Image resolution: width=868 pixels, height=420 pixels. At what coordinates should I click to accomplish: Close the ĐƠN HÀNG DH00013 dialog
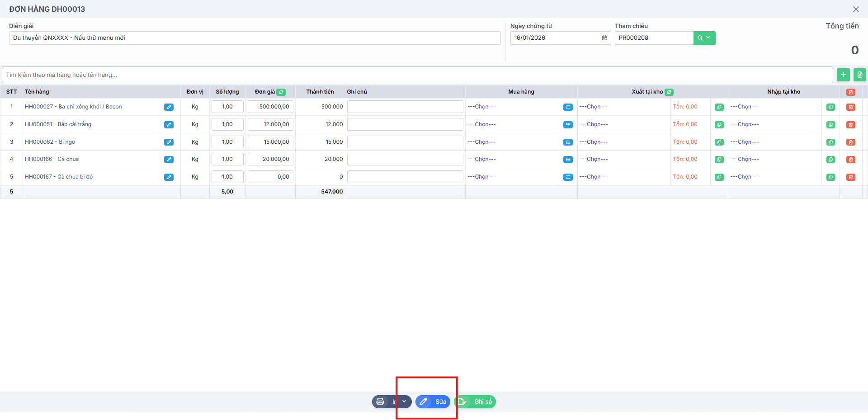[856, 9]
